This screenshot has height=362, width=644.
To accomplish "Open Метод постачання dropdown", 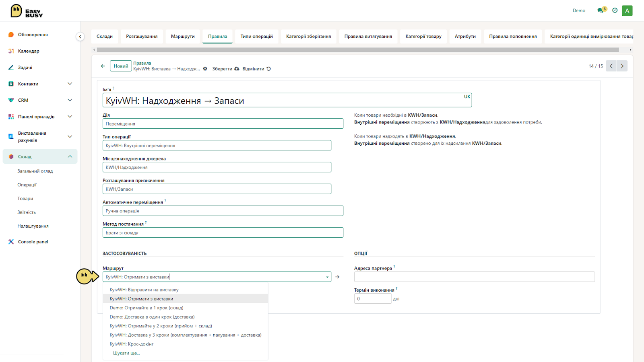I will pos(223,232).
